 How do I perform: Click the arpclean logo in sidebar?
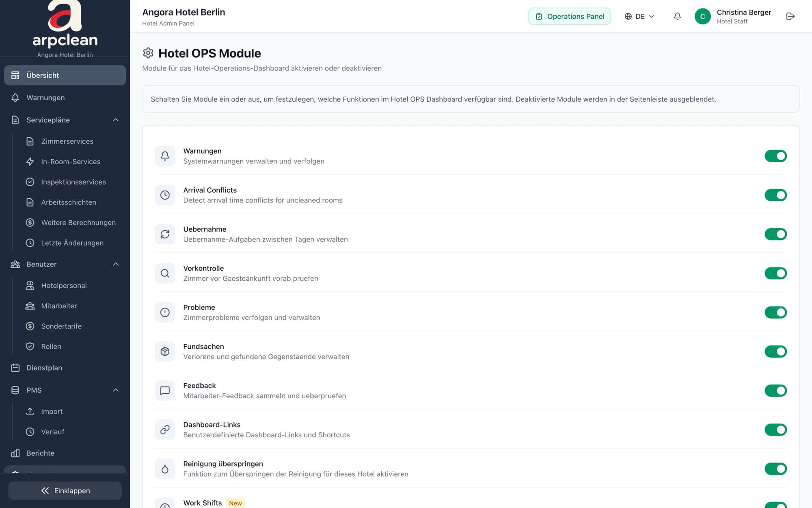pos(65,24)
